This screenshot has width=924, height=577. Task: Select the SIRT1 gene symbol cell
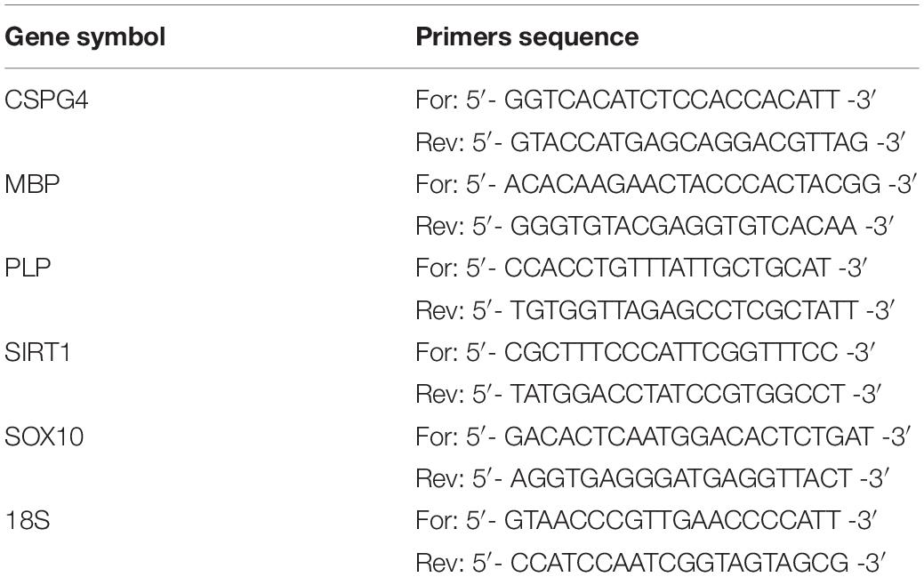pos(37,352)
